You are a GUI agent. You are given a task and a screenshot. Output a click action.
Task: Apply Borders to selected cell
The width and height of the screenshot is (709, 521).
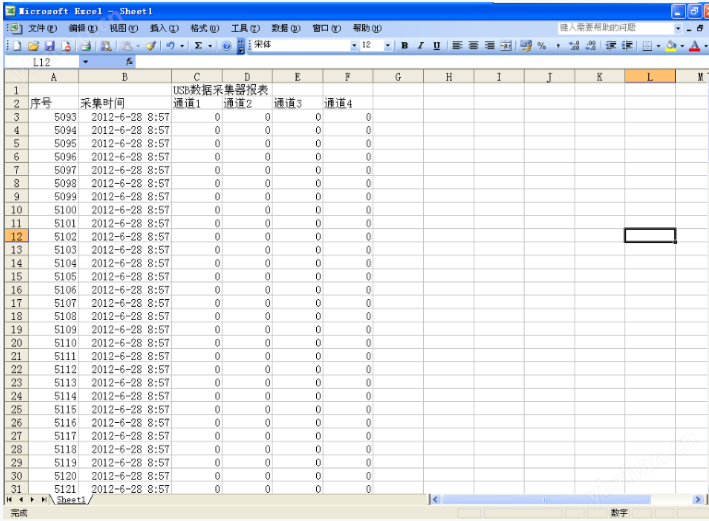point(648,46)
